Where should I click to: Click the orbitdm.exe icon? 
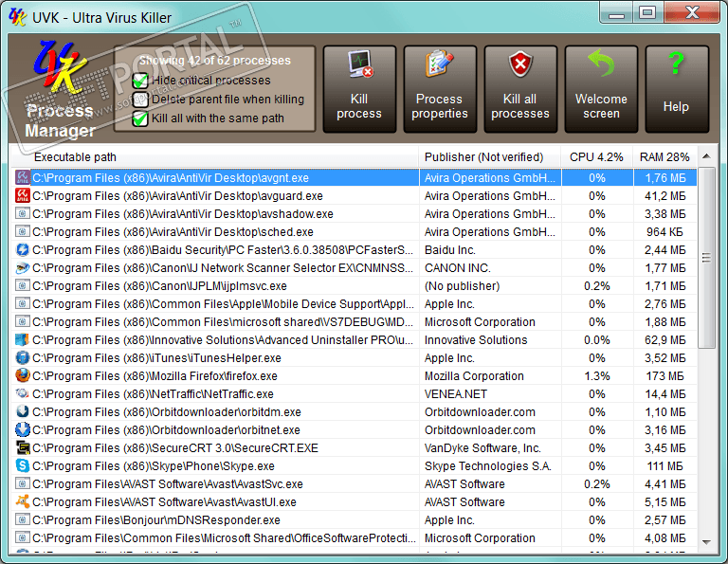pyautogui.click(x=23, y=411)
